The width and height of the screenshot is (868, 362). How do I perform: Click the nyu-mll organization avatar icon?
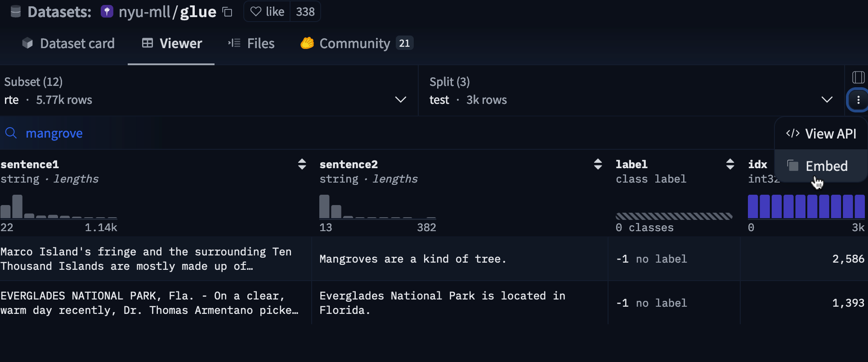point(107,12)
